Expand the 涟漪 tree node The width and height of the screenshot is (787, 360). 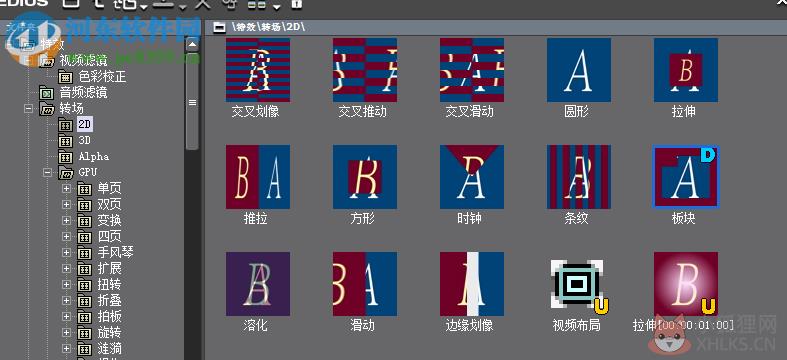pos(66,348)
